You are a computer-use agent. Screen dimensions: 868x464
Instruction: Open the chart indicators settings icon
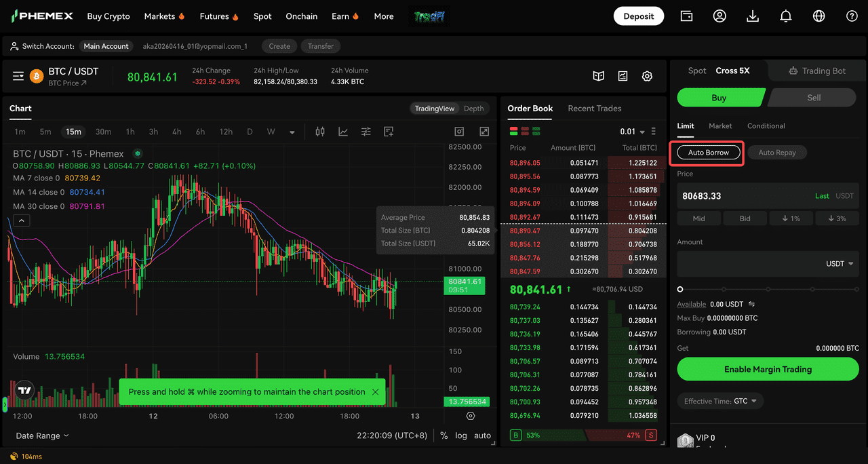tap(366, 132)
